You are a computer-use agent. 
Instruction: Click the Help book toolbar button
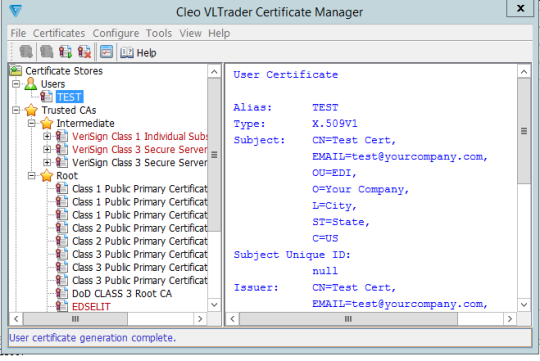138,53
